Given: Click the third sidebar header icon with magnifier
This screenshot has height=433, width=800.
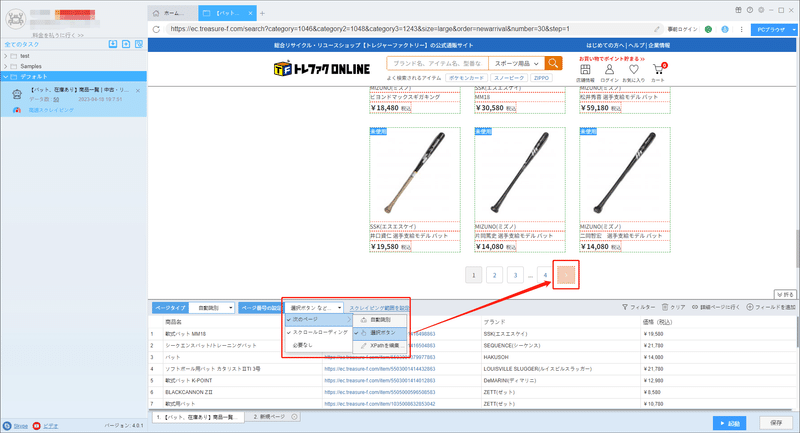Looking at the screenshot, I should click(139, 44).
